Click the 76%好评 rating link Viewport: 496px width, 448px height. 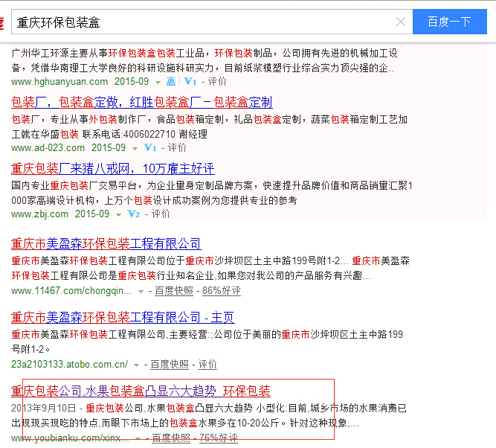[x=219, y=438]
